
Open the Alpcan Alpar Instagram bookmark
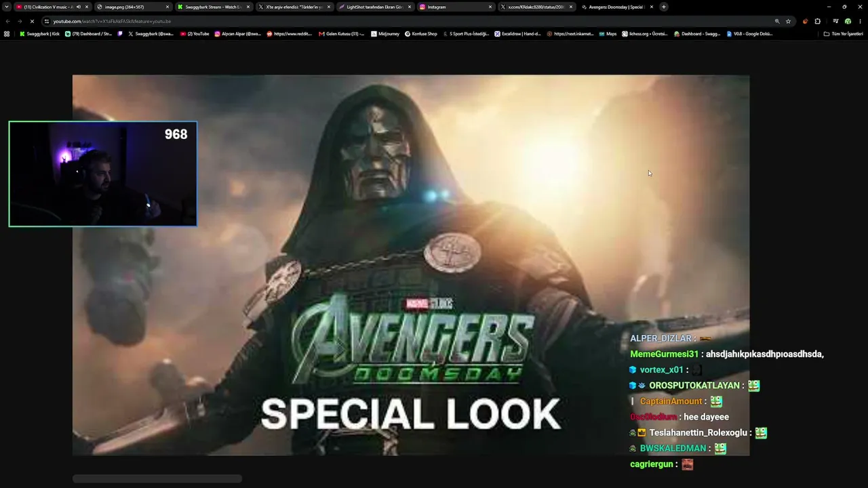(237, 33)
